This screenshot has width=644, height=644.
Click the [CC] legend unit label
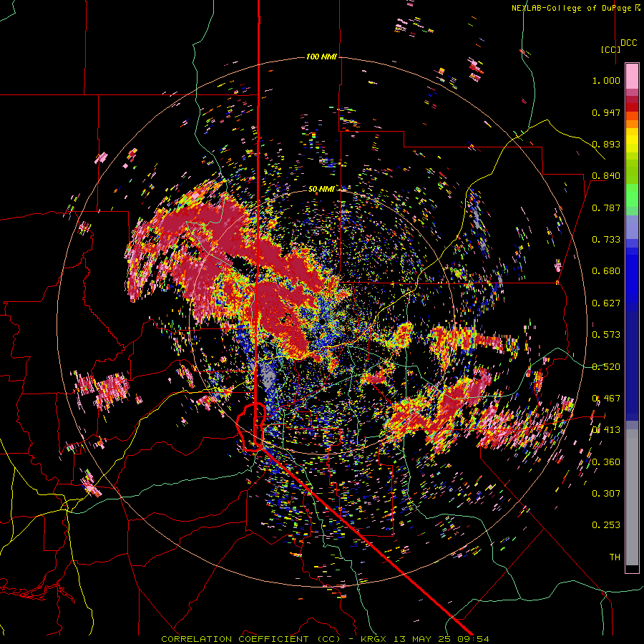[x=610, y=49]
